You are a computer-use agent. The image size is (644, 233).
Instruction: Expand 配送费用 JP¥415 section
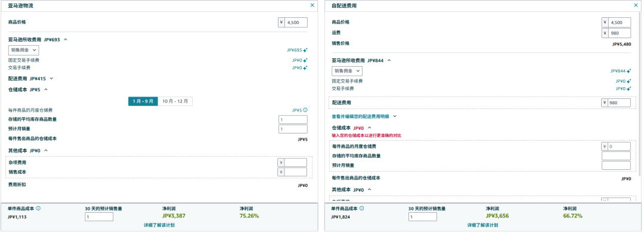[x=51, y=78]
